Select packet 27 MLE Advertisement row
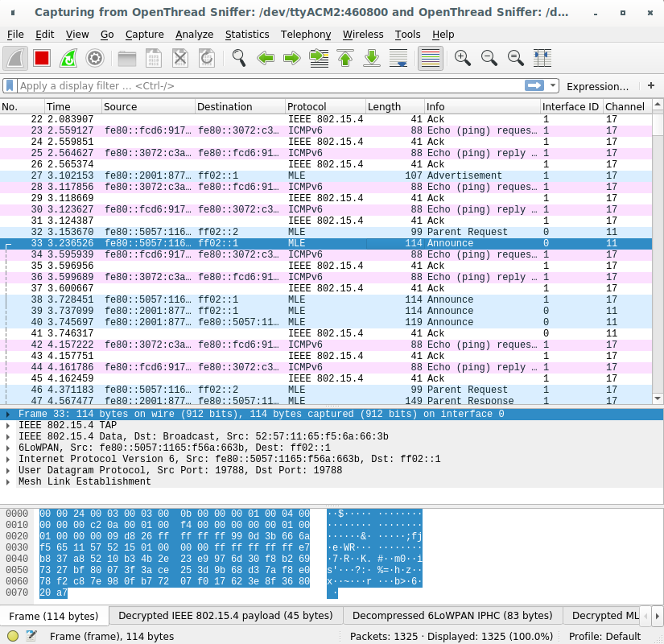 pos(241,175)
